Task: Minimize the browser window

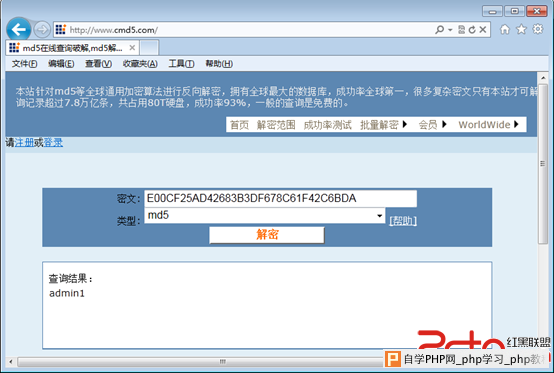Action: click(493, 11)
